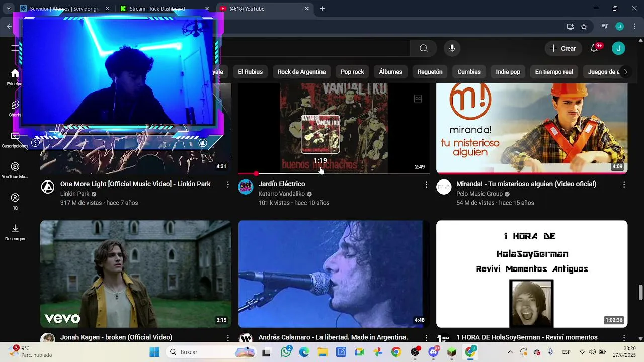Open options menu for HolaSoyGerman video
644x362 pixels.
[624, 338]
